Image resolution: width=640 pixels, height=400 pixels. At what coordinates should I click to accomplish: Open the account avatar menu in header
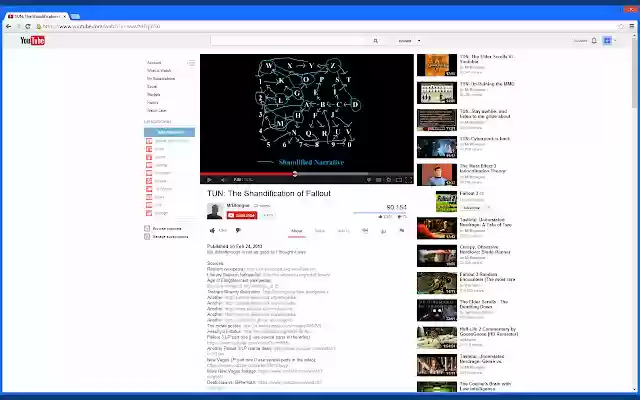[607, 40]
